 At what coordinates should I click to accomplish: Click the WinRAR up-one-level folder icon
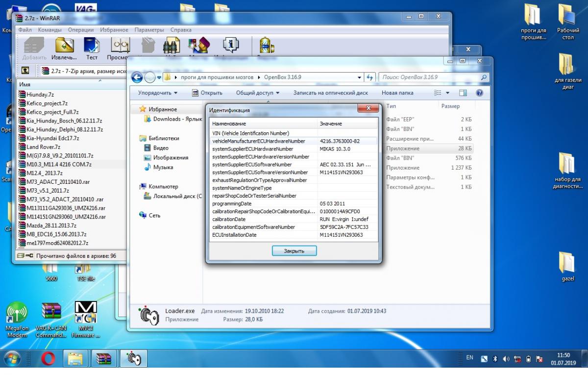click(25, 71)
